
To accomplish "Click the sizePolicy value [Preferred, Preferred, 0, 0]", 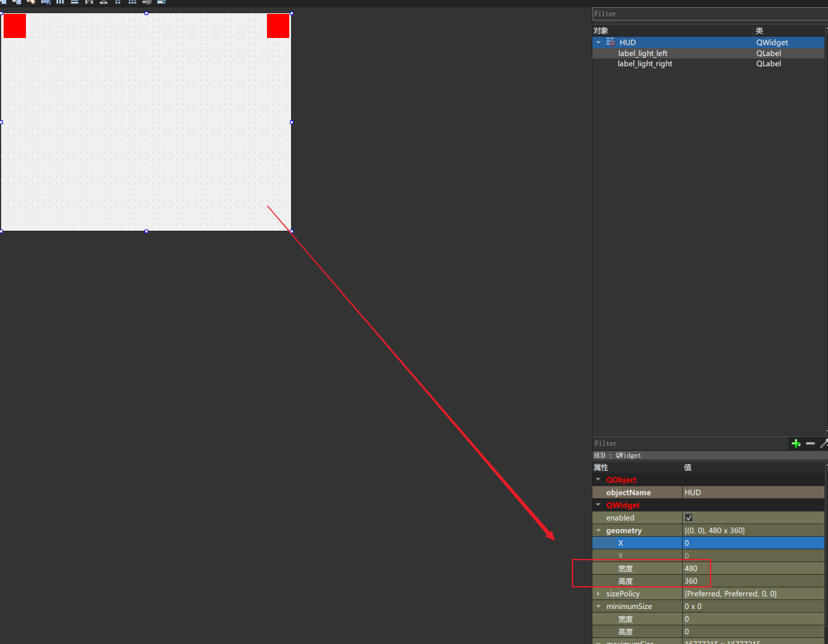I will (753, 593).
